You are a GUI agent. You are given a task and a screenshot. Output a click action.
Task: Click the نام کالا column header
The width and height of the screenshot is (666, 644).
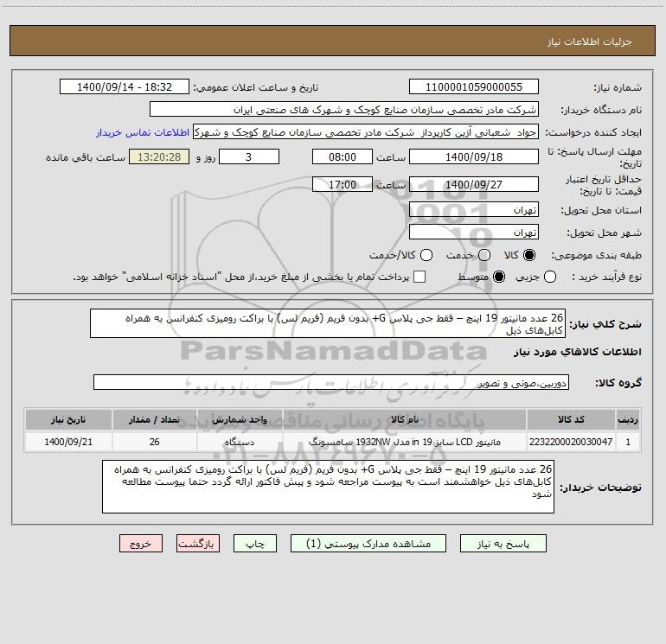[x=405, y=419]
